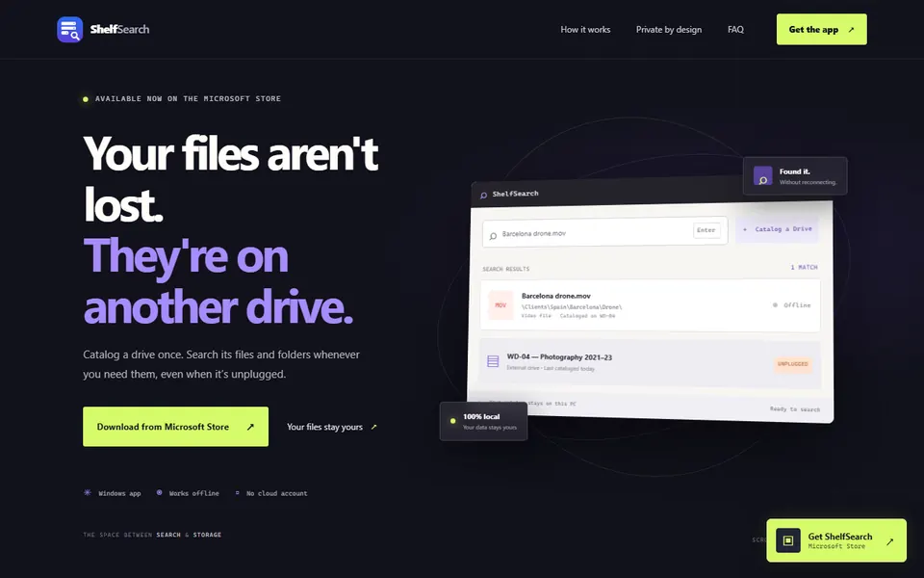Open the How it works nav item
Image resolution: width=924 pixels, height=578 pixels.
[x=585, y=30]
